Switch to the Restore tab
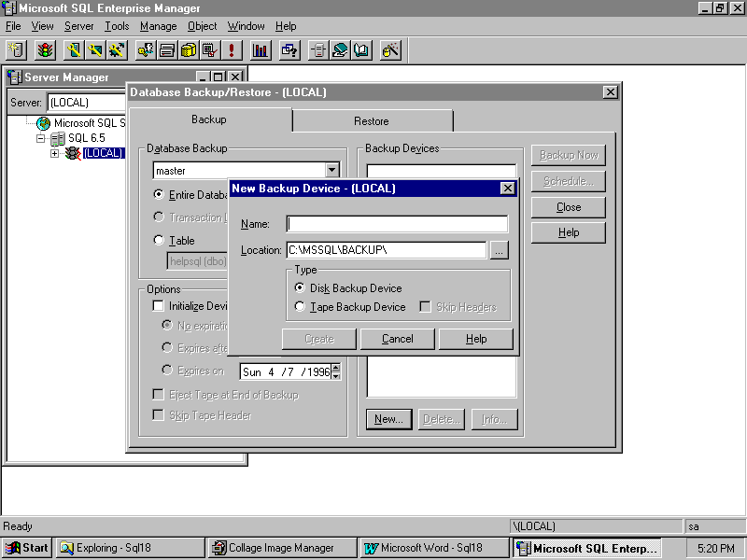Image resolution: width=747 pixels, height=560 pixels. 371,120
